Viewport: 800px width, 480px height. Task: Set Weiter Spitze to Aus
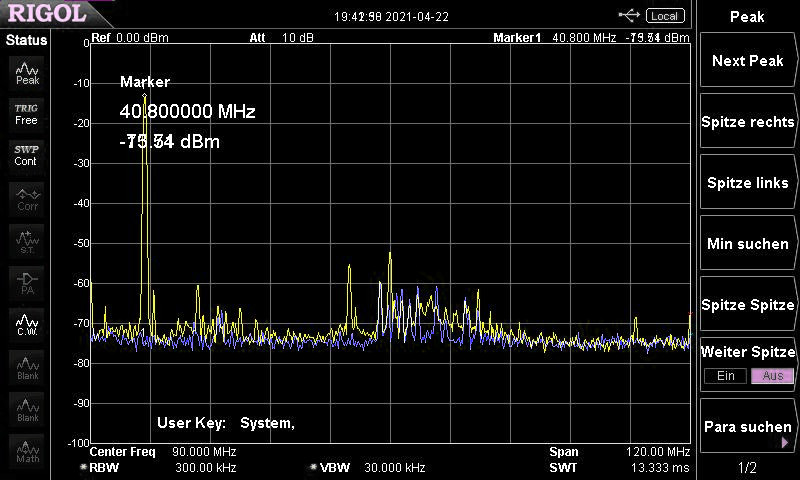tap(772, 376)
